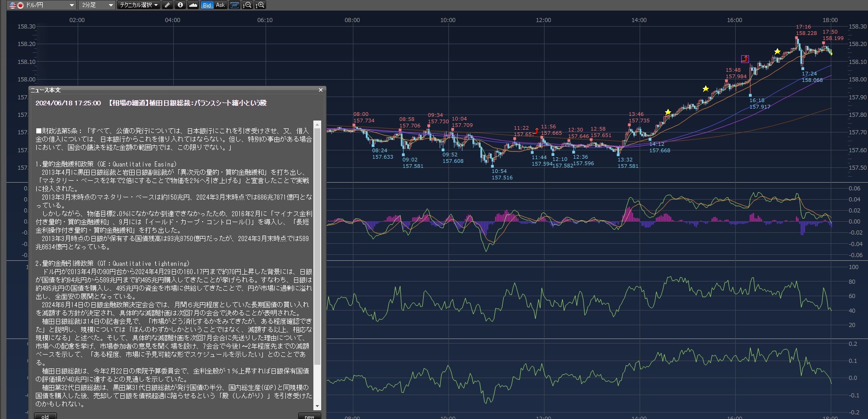This screenshot has height=419, width=868.
Task: Click the info icon in toolbar
Action: 180,5
